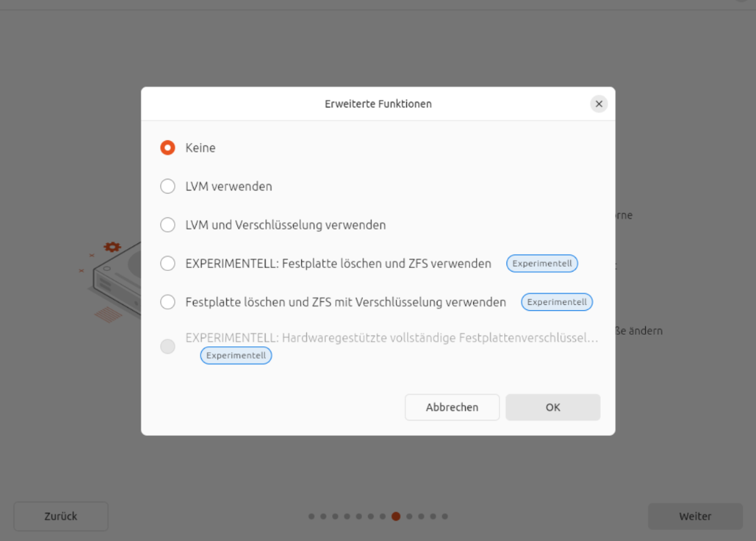Click the last page indicator dot

click(445, 516)
